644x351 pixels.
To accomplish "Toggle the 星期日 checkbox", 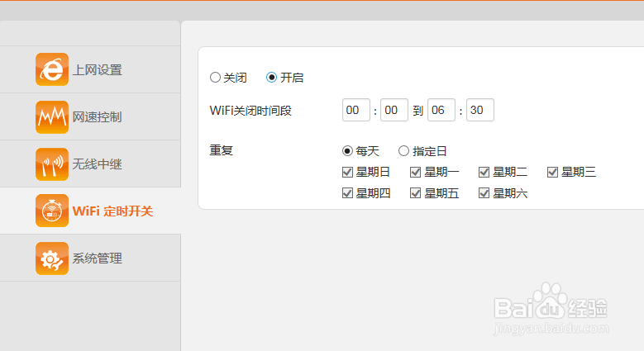I will [347, 172].
